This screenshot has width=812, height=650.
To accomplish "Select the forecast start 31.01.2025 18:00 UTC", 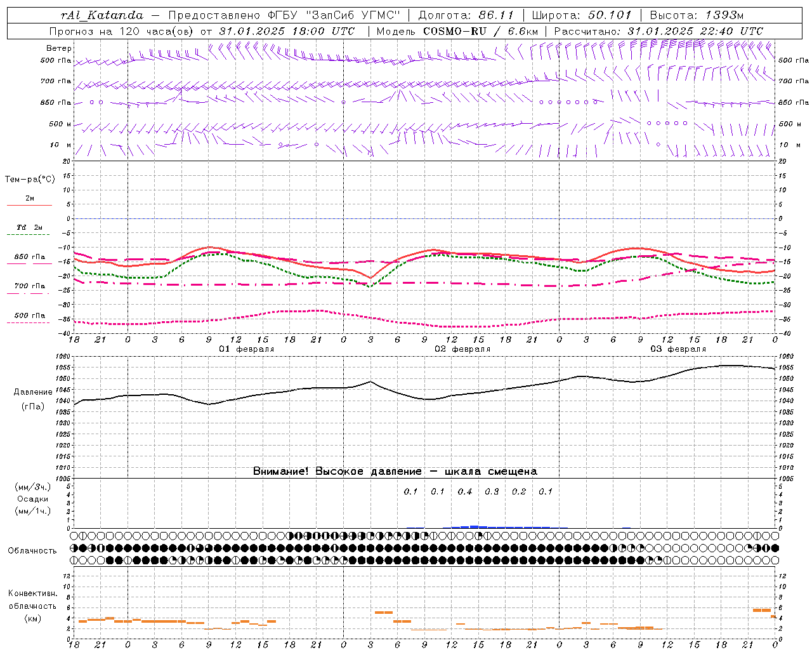I will (x=287, y=31).
